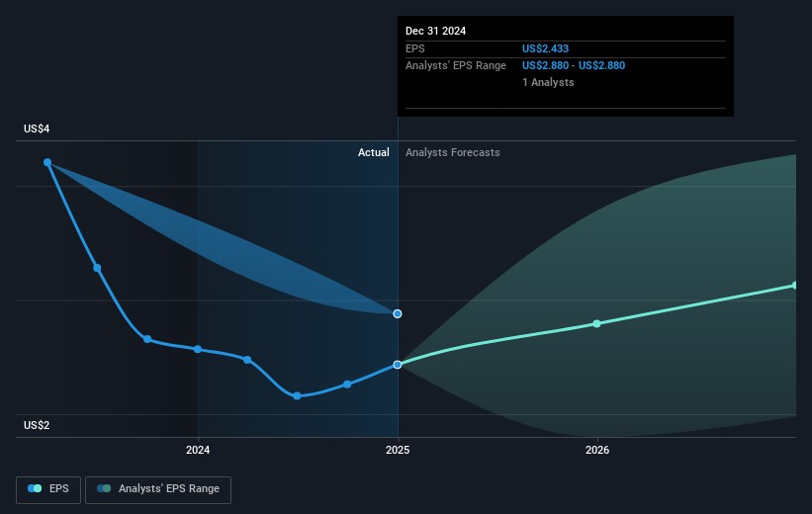
Task: Click the Dec 31 2024 tooltip heading
Action: click(435, 31)
